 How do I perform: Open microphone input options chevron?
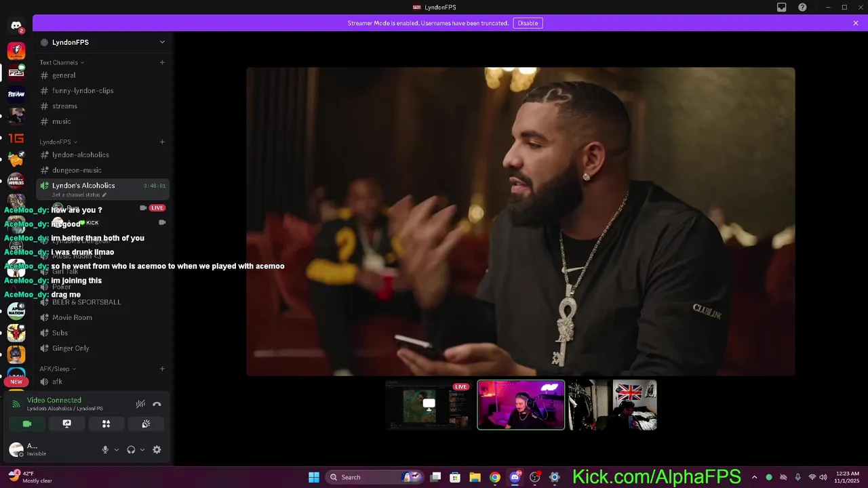[x=117, y=450]
